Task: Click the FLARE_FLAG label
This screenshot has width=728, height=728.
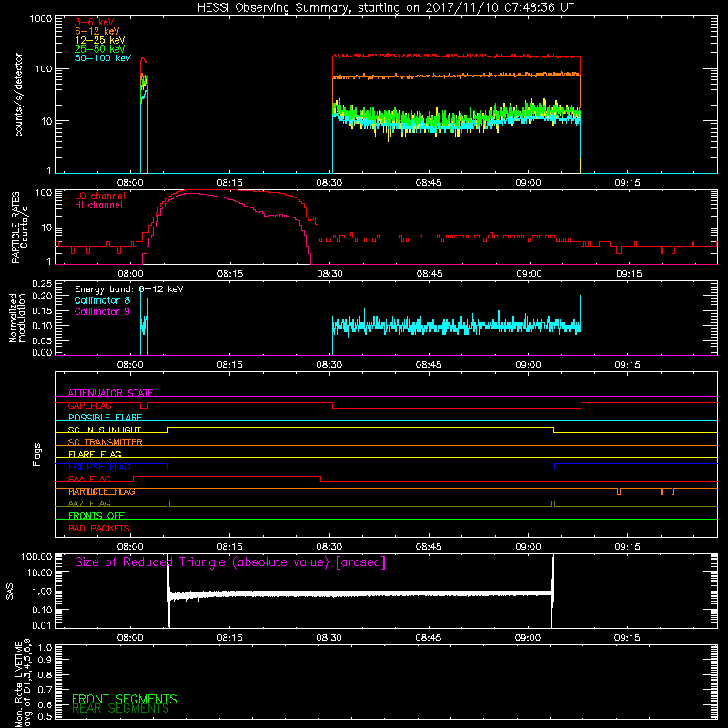Action: (95, 454)
